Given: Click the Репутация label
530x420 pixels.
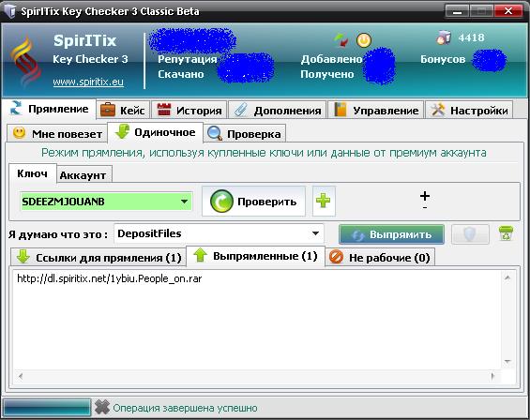Looking at the screenshot, I should 188,59.
